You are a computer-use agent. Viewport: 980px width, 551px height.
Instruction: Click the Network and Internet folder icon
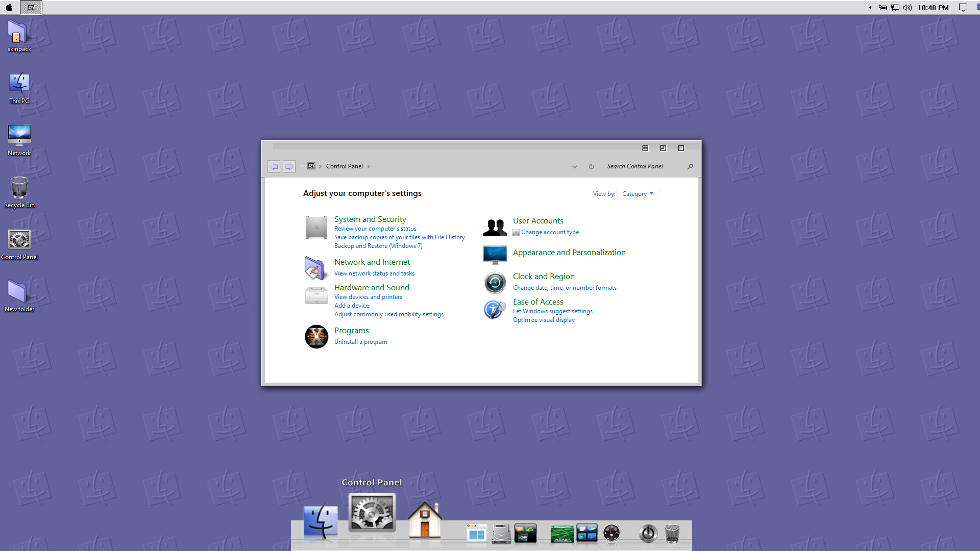(x=314, y=268)
